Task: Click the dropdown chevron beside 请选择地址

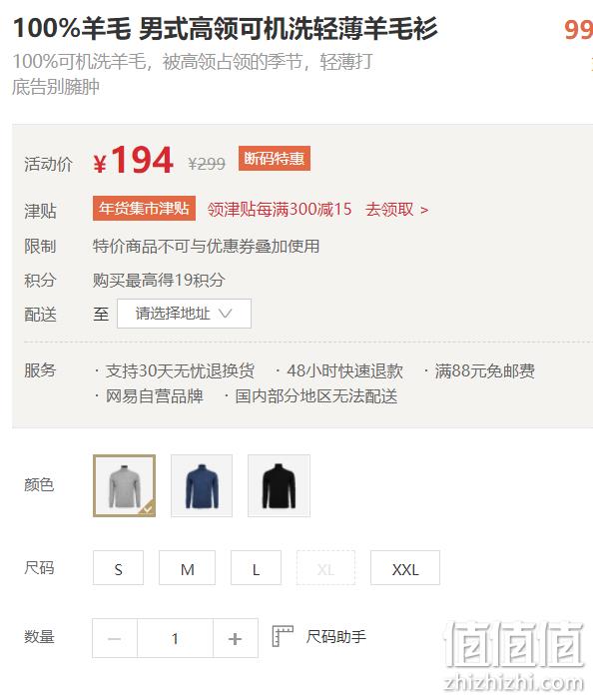Action: (x=226, y=314)
